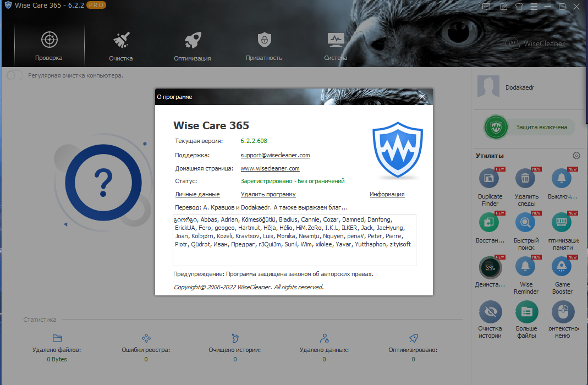Switch to the Очистка tab
Image resolution: width=588 pixels, height=385 pixels.
pos(120,46)
